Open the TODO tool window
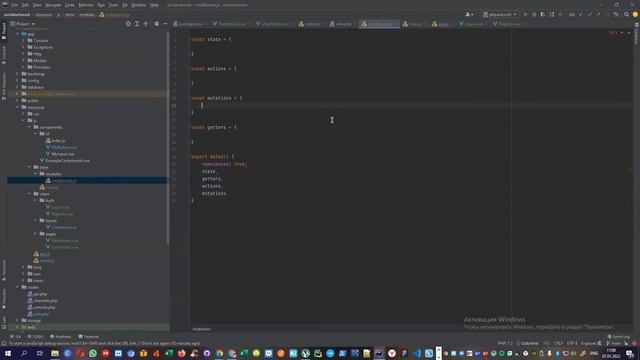 tap(36, 337)
